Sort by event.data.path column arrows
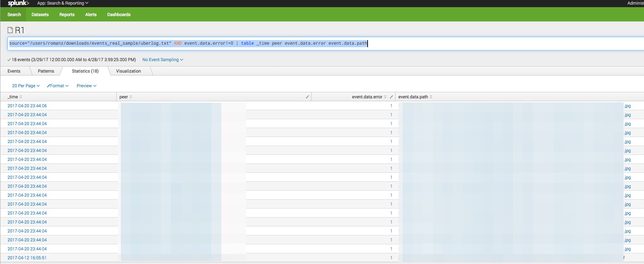644x264 pixels. pyautogui.click(x=431, y=97)
